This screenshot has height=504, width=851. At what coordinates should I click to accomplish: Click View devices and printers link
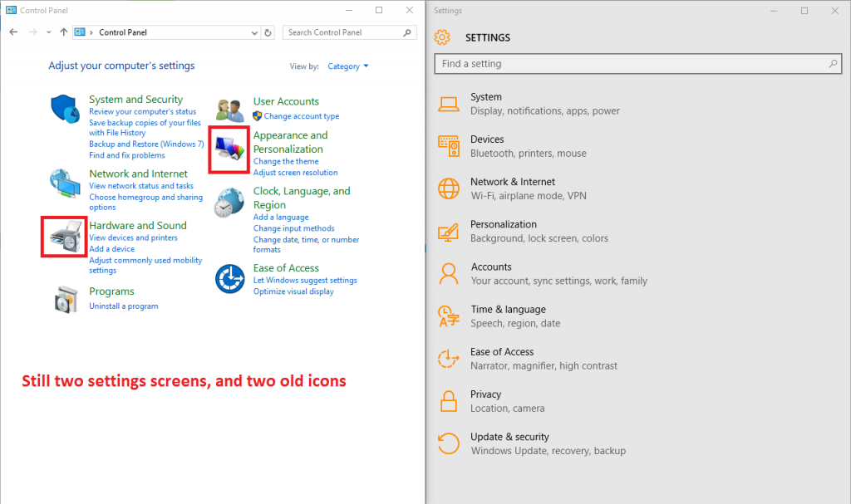133,237
